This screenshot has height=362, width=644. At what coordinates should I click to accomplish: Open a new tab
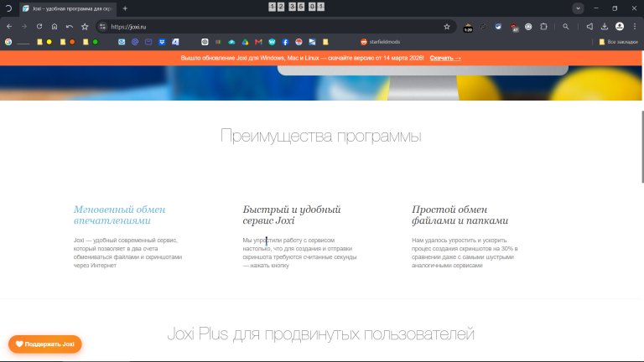coord(125,8)
